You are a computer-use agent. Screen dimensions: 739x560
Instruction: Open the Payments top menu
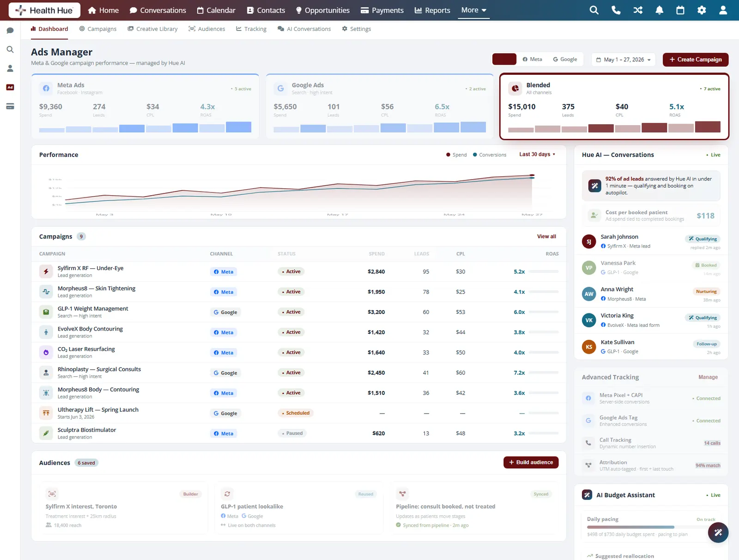tap(382, 10)
